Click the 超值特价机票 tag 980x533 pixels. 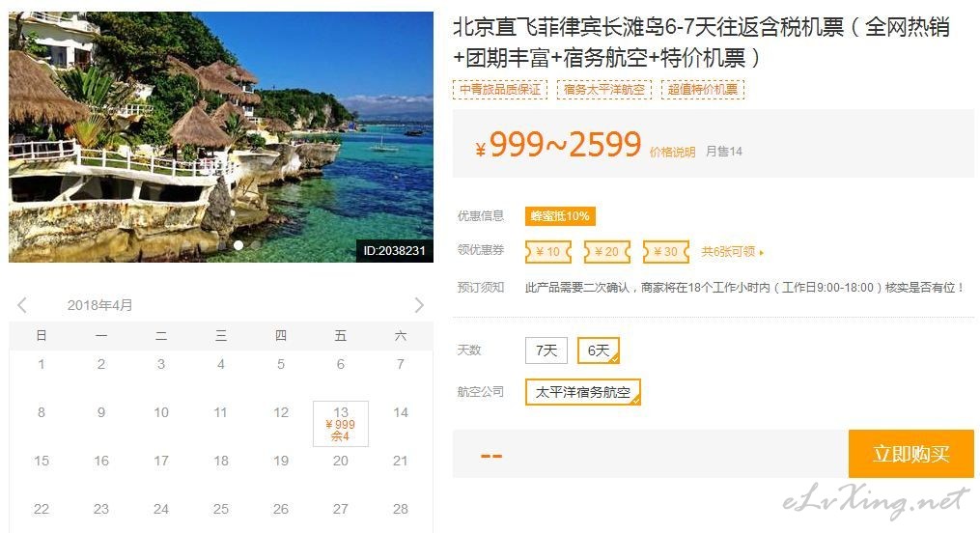coord(703,90)
